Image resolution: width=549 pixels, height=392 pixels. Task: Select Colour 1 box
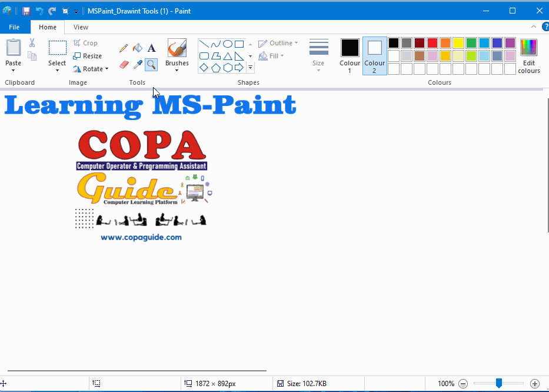pyautogui.click(x=350, y=56)
